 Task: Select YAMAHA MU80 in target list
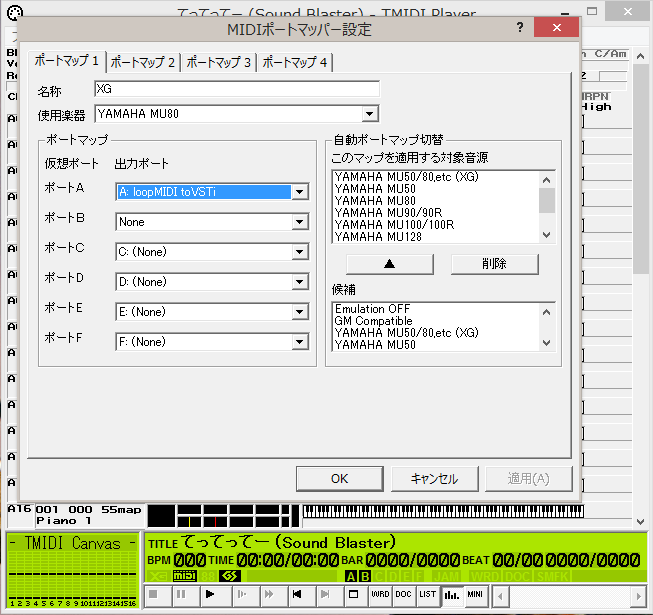pyautogui.click(x=435, y=201)
